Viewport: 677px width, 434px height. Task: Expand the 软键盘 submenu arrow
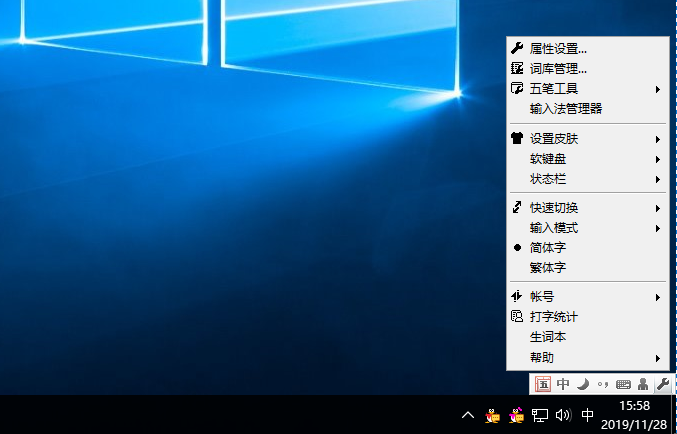(x=658, y=159)
